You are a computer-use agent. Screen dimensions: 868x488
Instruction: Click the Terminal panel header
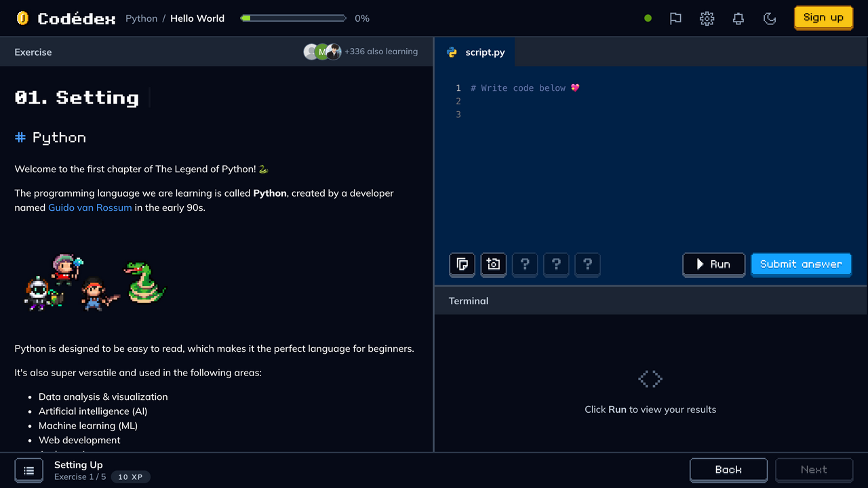coord(651,301)
